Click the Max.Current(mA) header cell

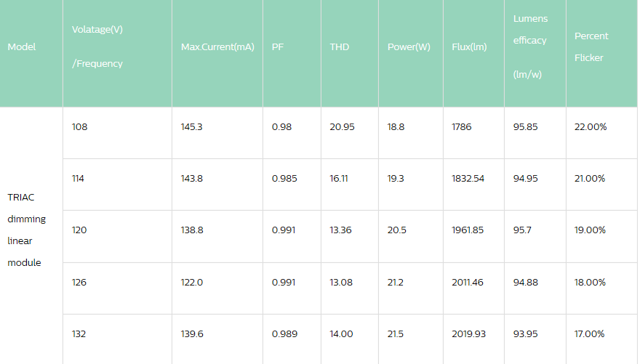217,47
